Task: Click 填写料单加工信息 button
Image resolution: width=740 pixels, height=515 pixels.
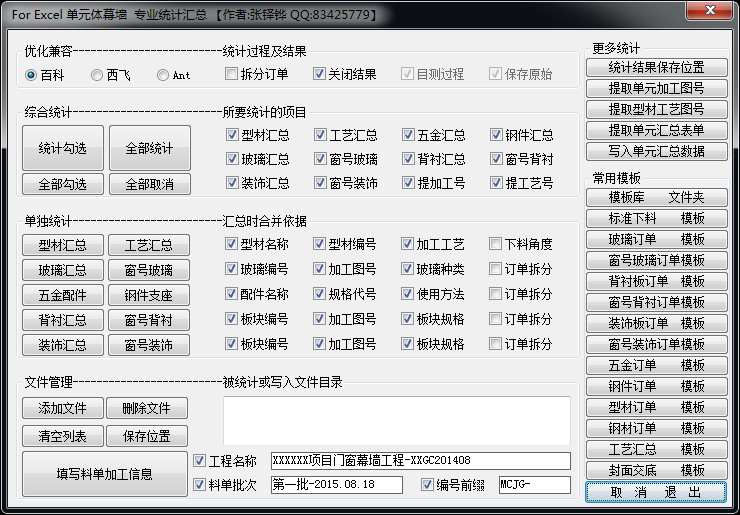Action: [105, 474]
